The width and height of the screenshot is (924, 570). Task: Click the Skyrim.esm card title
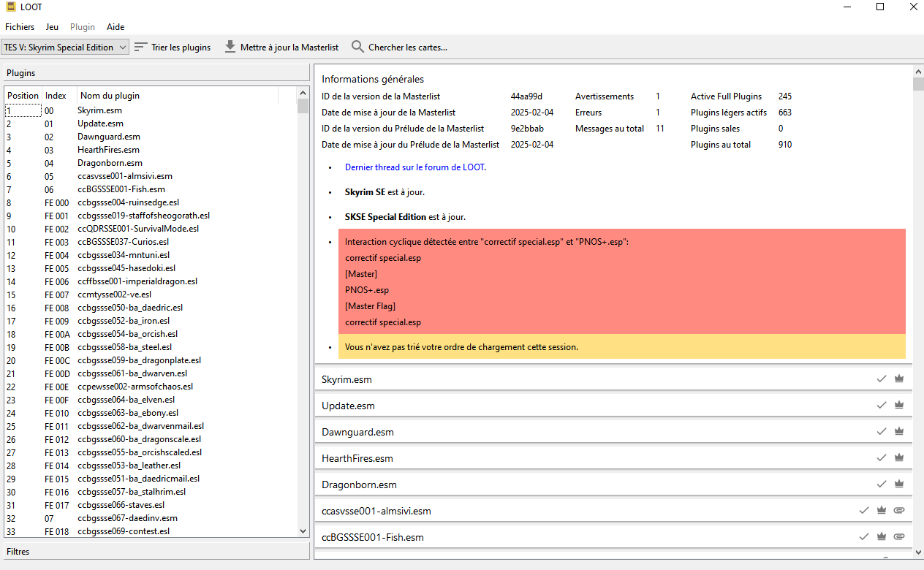347,379
